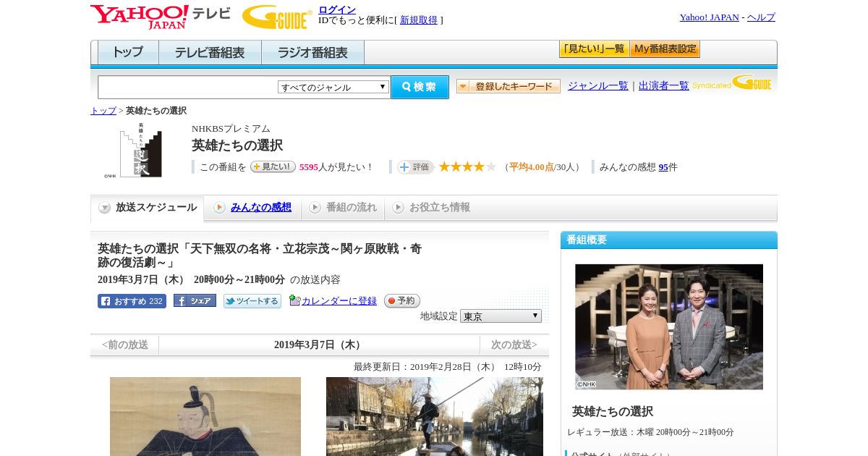Open the ジャンル一覧 link

click(x=597, y=85)
